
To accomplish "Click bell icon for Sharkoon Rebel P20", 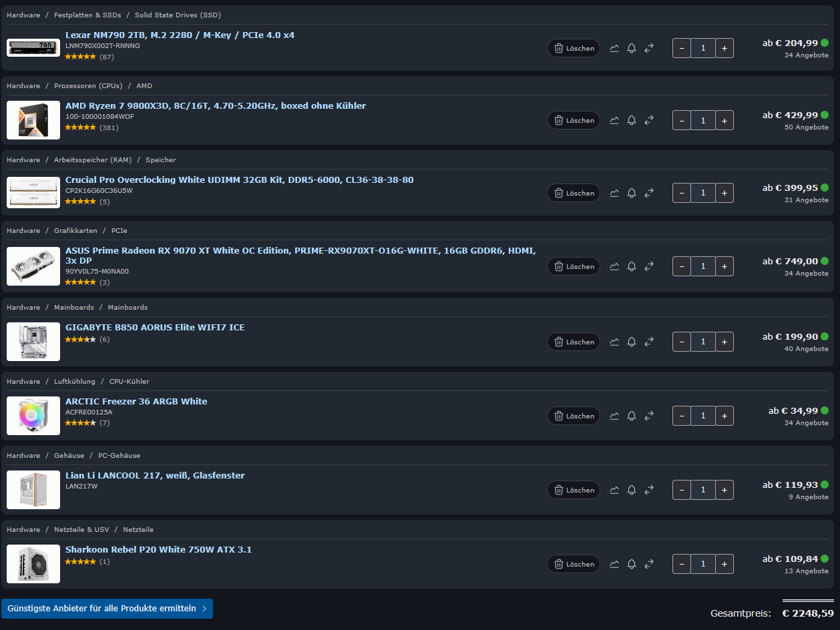I will [632, 564].
